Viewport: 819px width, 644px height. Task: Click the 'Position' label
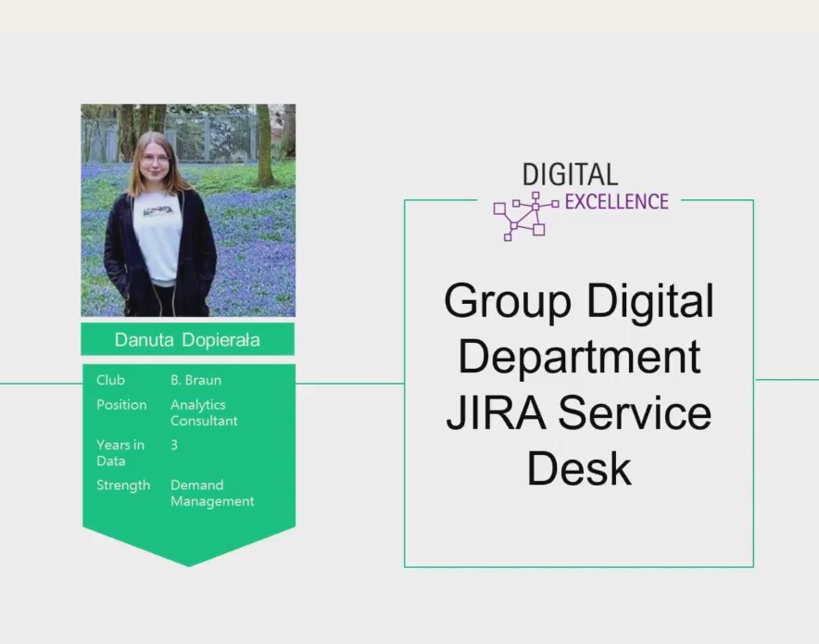[121, 405]
